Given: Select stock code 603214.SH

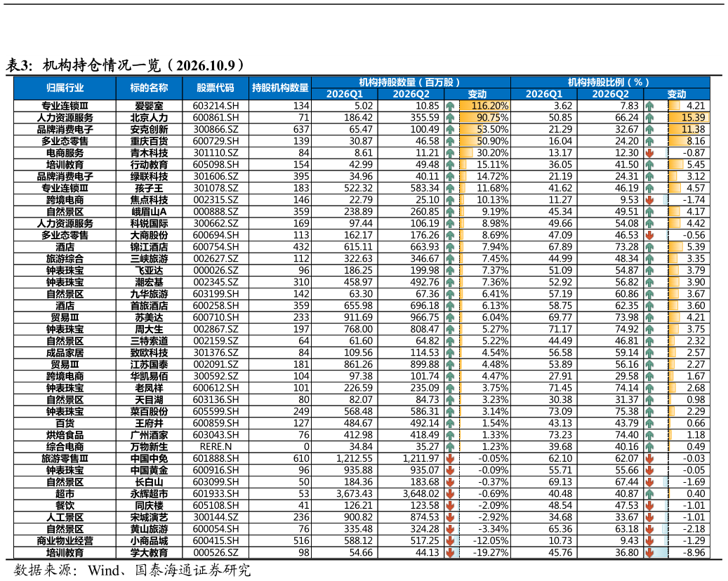Looking at the screenshot, I should coord(216,106).
